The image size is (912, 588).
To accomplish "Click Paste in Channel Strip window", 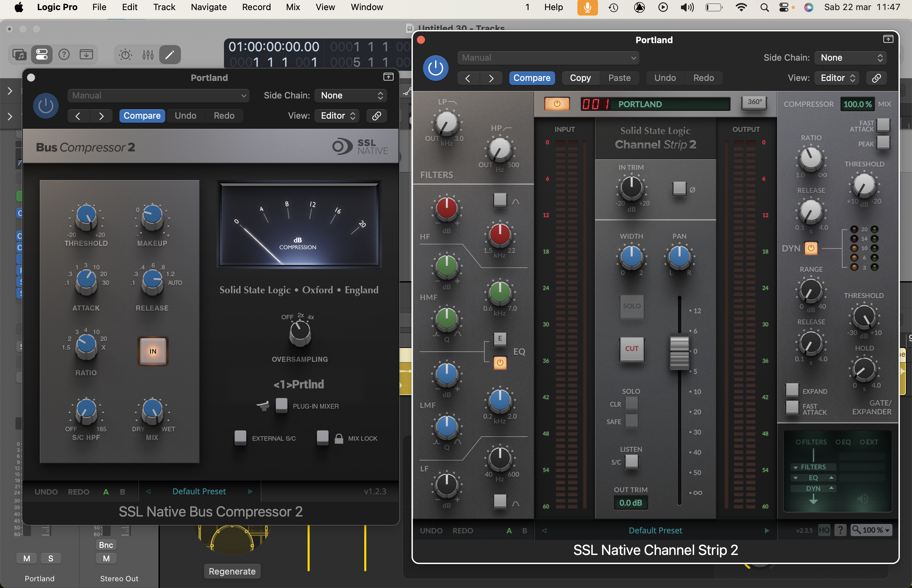I will pyautogui.click(x=619, y=78).
